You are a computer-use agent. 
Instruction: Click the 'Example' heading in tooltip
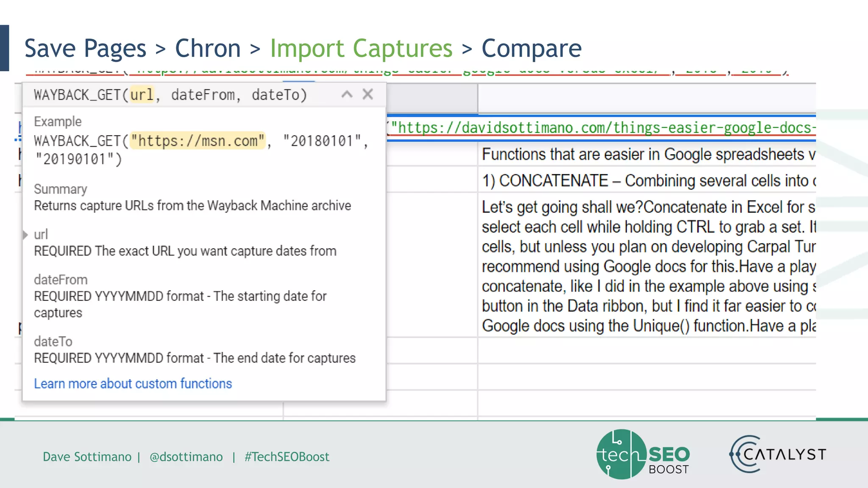click(x=58, y=121)
